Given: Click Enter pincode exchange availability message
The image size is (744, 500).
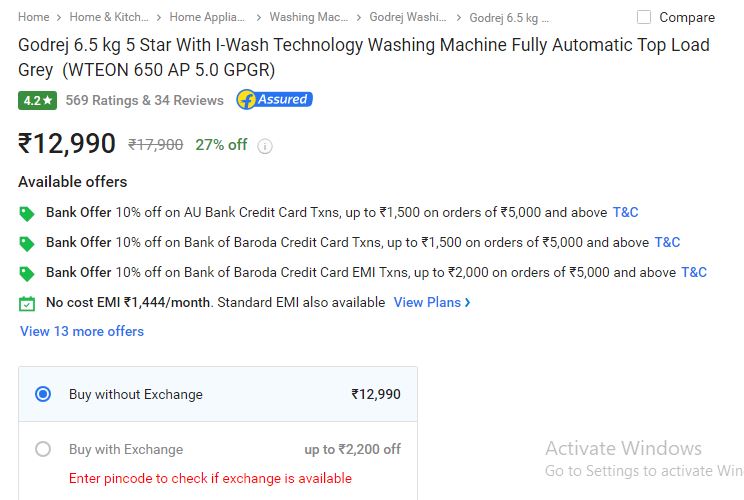Looking at the screenshot, I should point(210,478).
